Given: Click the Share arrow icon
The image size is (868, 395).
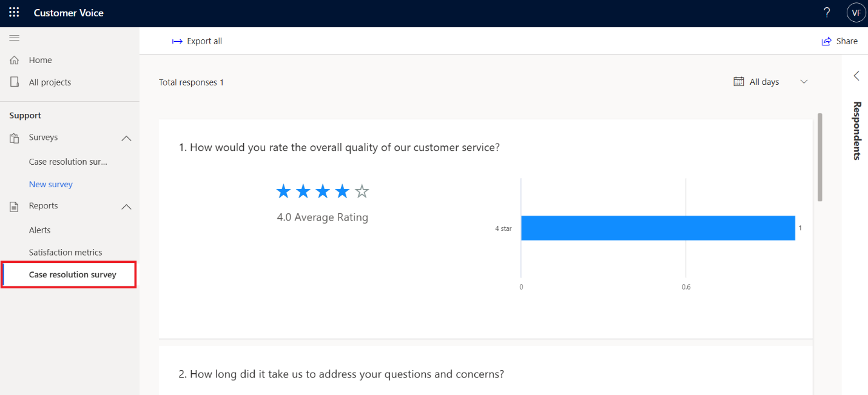Looking at the screenshot, I should click(x=826, y=41).
